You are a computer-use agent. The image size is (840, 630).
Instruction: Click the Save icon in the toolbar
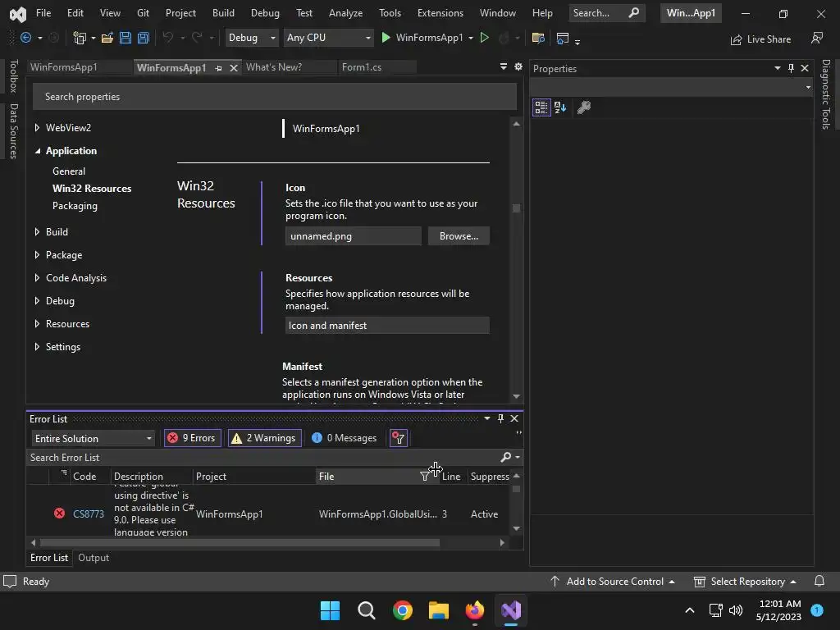126,38
